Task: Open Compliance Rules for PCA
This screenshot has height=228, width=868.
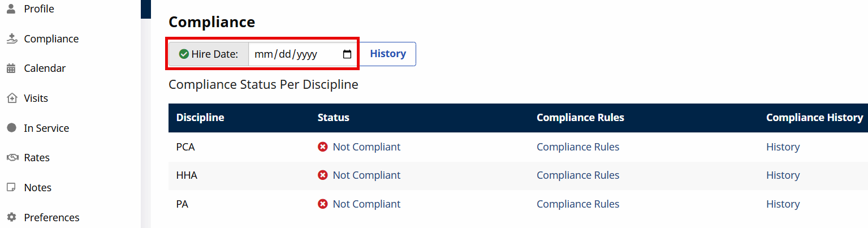Action: tap(578, 147)
